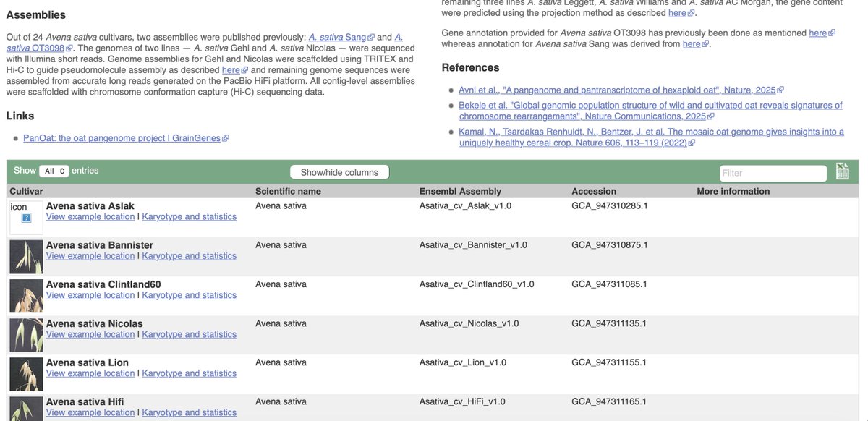Select accession GCA_947310875.1

click(609, 244)
